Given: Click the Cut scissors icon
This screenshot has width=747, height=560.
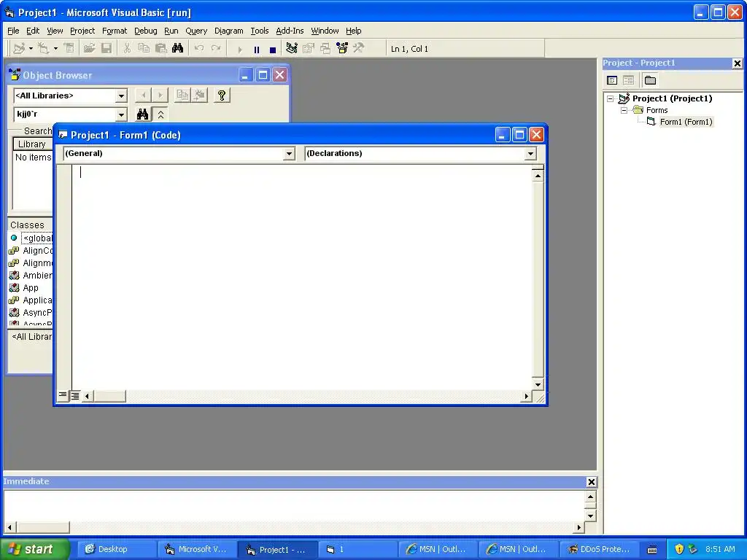Looking at the screenshot, I should click(x=127, y=49).
